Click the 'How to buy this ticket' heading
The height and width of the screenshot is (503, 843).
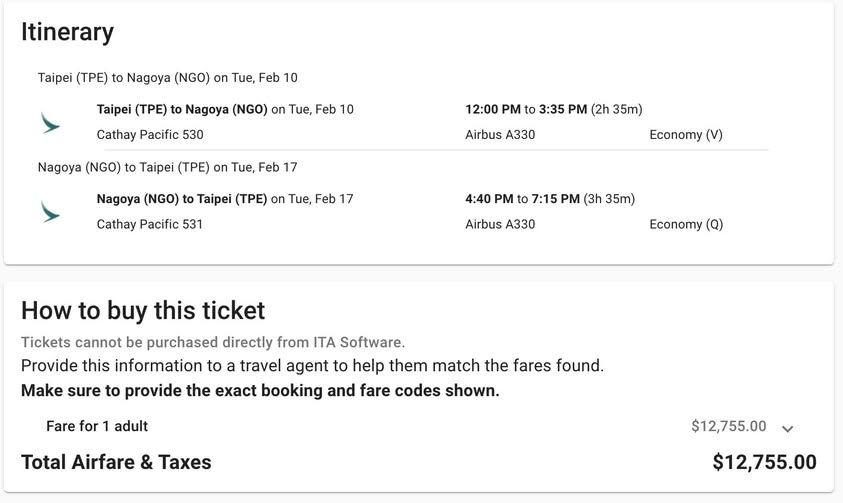143,310
